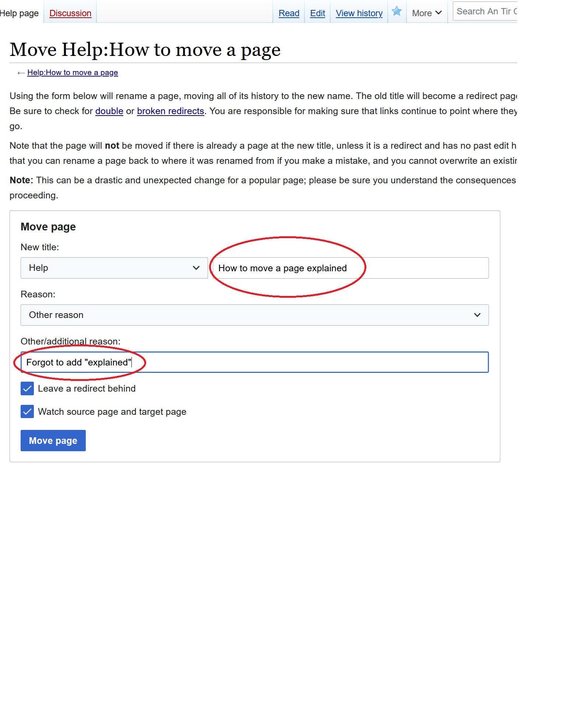The image size is (571, 728).
Task: Open the broken redirects link
Action: (170, 111)
